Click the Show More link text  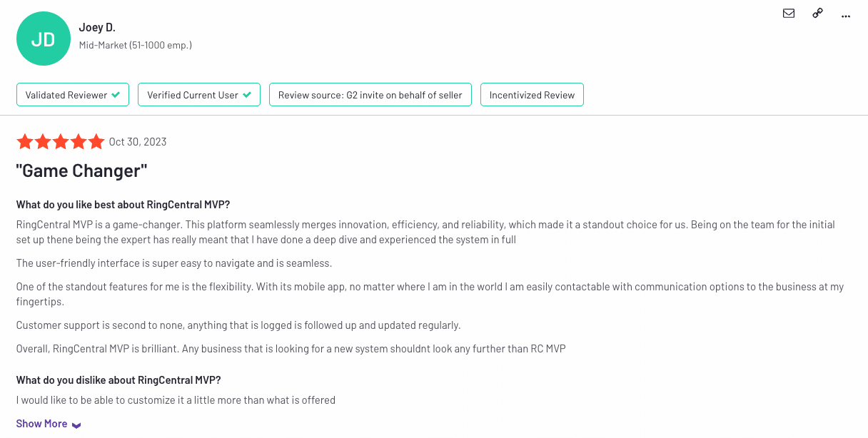pyautogui.click(x=41, y=424)
